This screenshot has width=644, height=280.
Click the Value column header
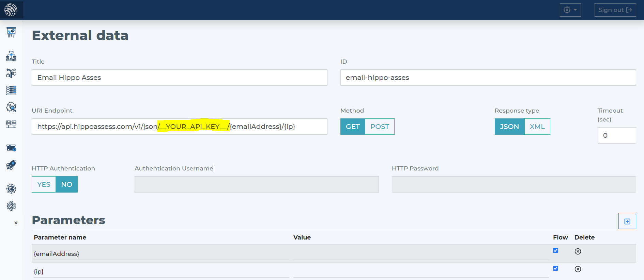pos(302,237)
